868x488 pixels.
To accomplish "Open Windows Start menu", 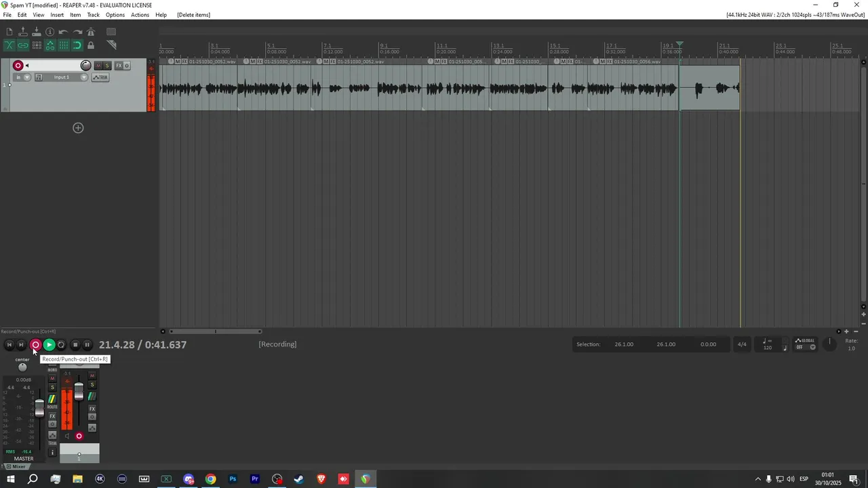I will (11, 479).
